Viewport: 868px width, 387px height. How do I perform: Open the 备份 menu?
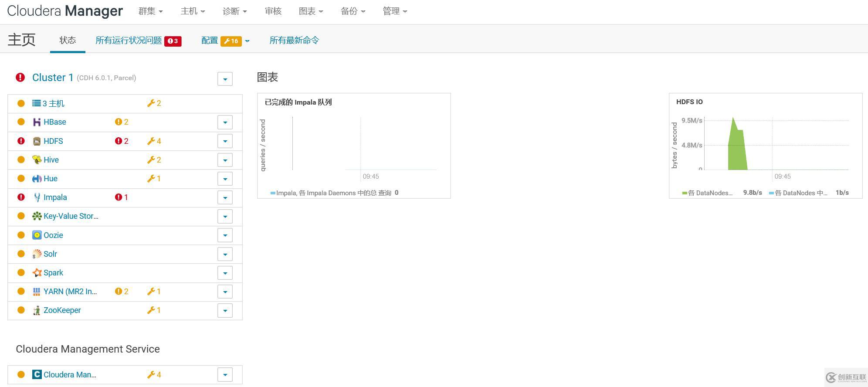pyautogui.click(x=353, y=11)
